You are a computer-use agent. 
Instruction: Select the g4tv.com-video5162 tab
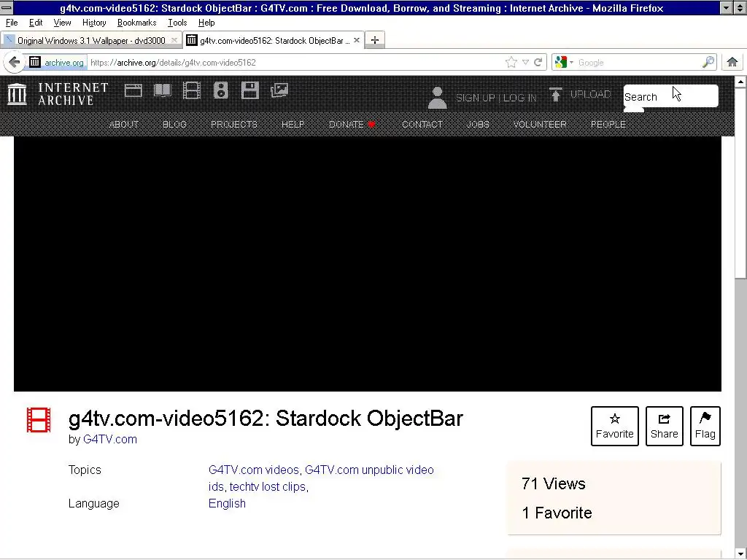click(274, 41)
